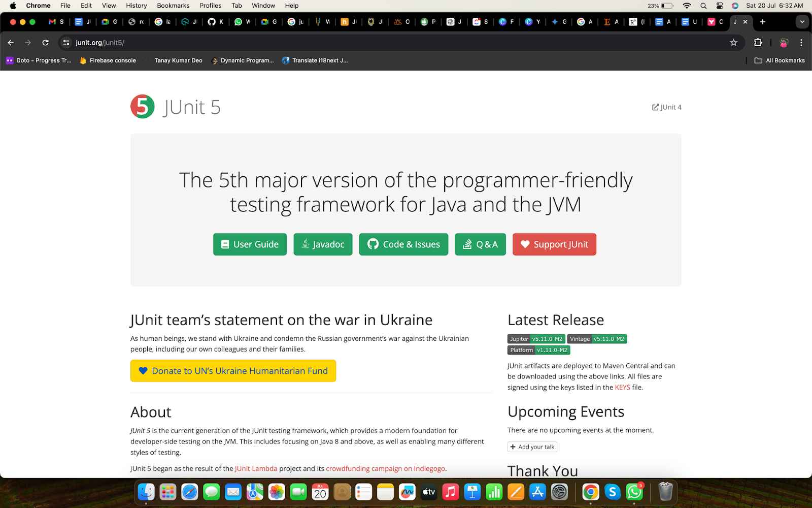Viewport: 812px width, 508px height.
Task: Click the Vintage v5.11.0-M2 release badge
Action: tap(597, 339)
